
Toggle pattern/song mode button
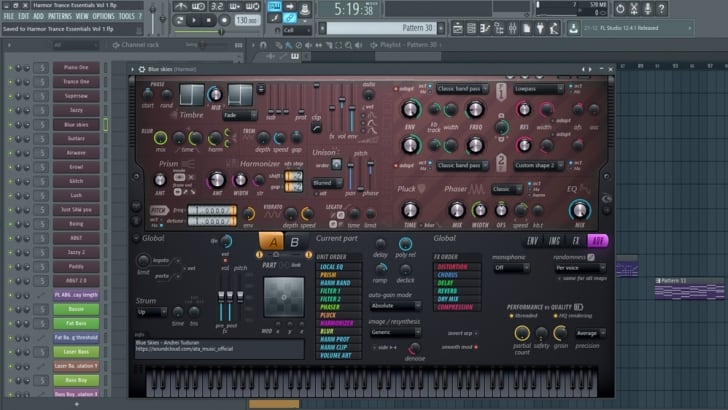[x=179, y=20]
